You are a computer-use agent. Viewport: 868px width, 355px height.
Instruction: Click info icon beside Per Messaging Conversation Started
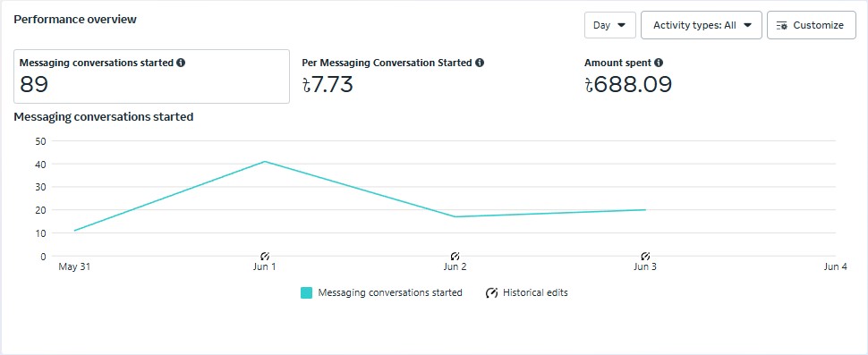480,63
